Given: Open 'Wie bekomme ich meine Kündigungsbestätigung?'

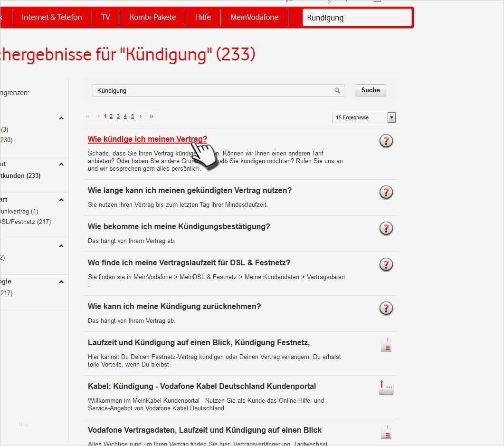Looking at the screenshot, I should [x=179, y=226].
